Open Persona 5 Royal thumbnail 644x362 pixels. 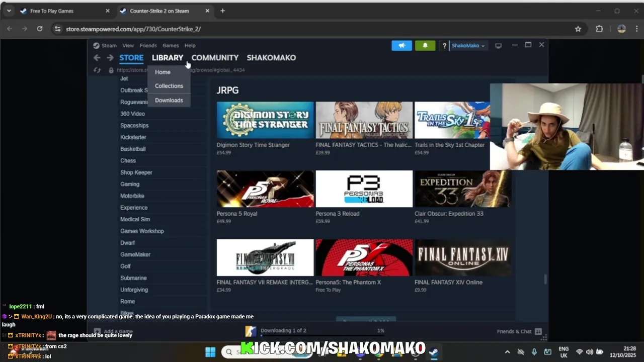tap(265, 189)
